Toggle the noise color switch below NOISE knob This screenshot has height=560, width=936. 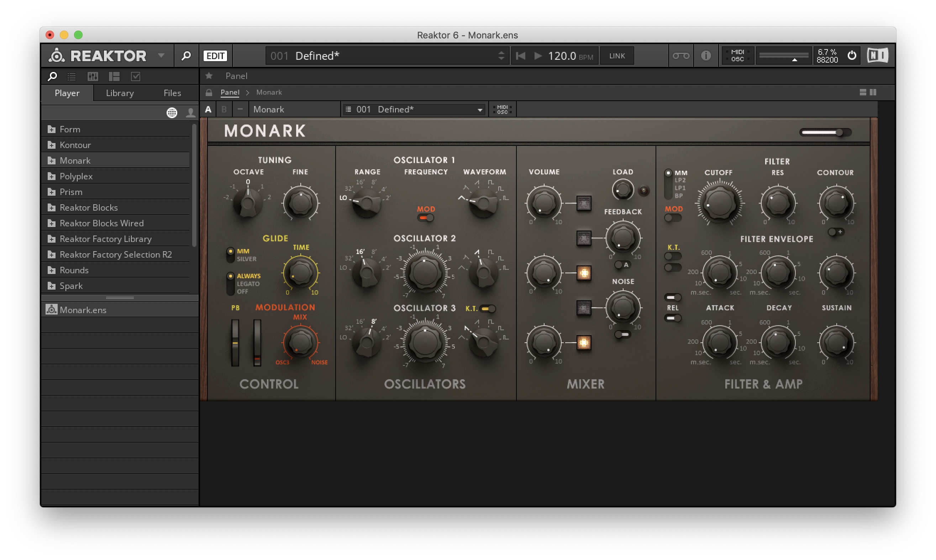622,334
